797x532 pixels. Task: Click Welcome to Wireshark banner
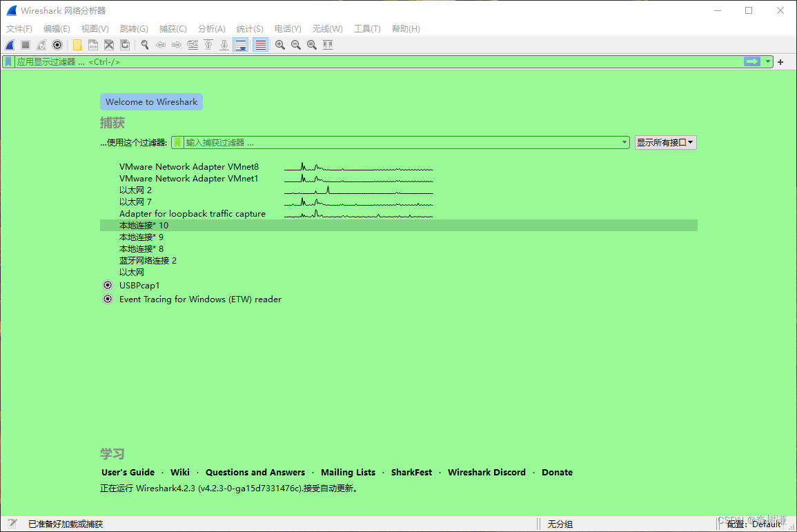152,101
